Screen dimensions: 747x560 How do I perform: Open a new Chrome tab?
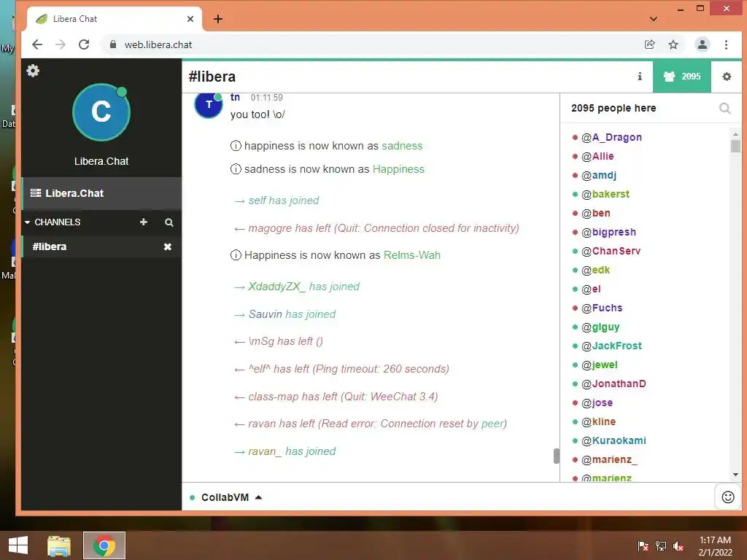point(218,19)
